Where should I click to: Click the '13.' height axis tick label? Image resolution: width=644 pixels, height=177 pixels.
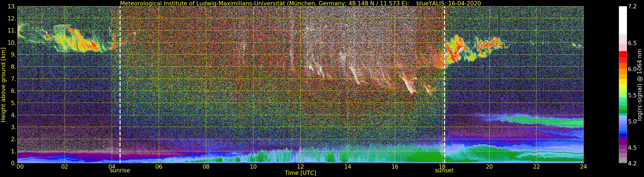click(x=12, y=6)
